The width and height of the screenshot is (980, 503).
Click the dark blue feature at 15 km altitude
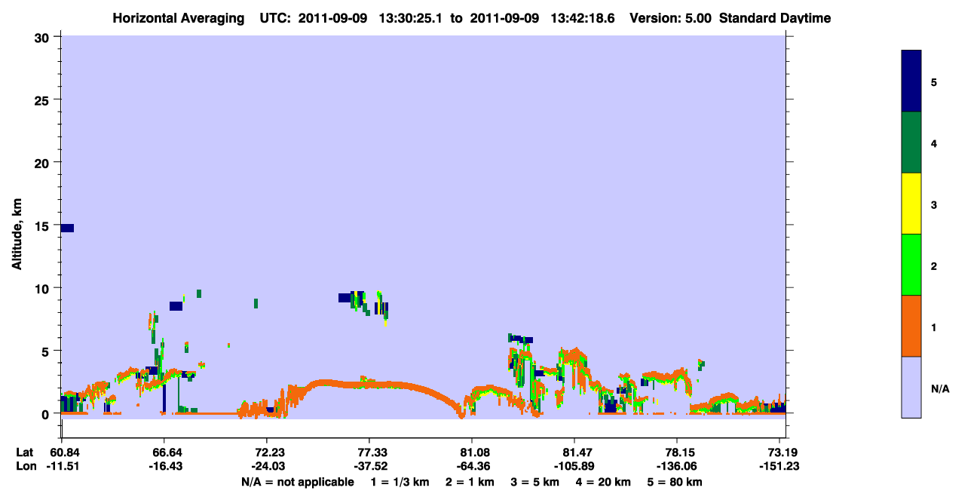[x=67, y=228]
